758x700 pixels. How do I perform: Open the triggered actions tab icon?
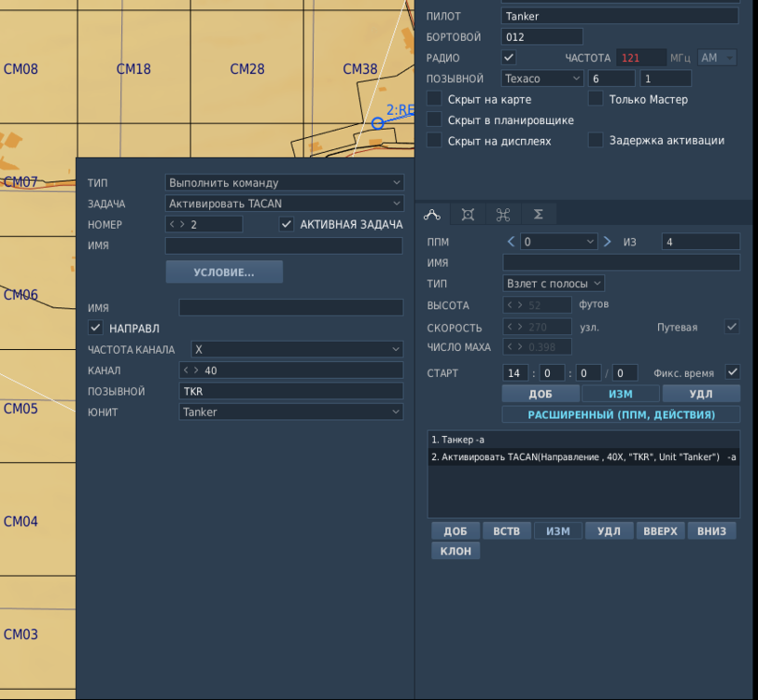point(503,215)
